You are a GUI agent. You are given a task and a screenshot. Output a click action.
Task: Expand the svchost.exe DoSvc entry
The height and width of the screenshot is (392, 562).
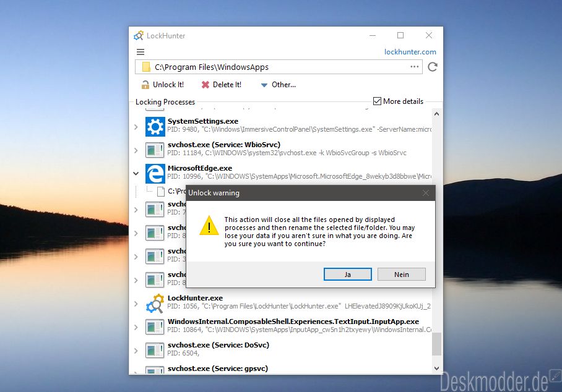pos(136,351)
